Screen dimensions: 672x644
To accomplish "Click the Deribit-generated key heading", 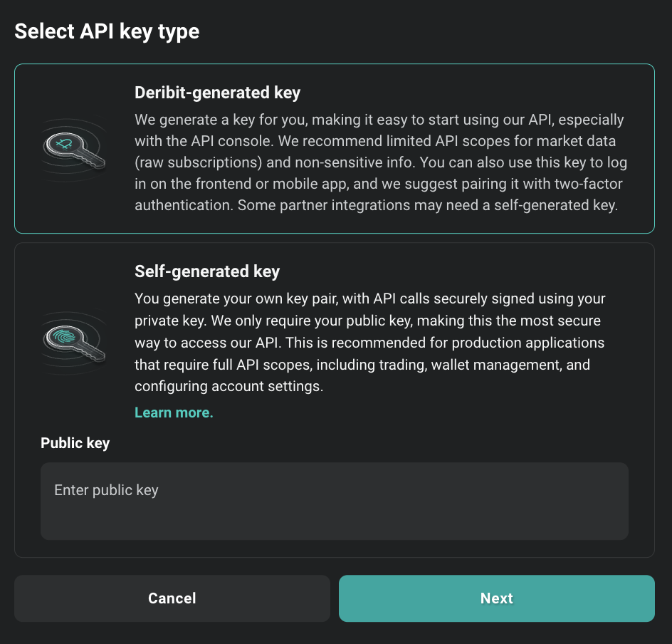I will [x=217, y=93].
